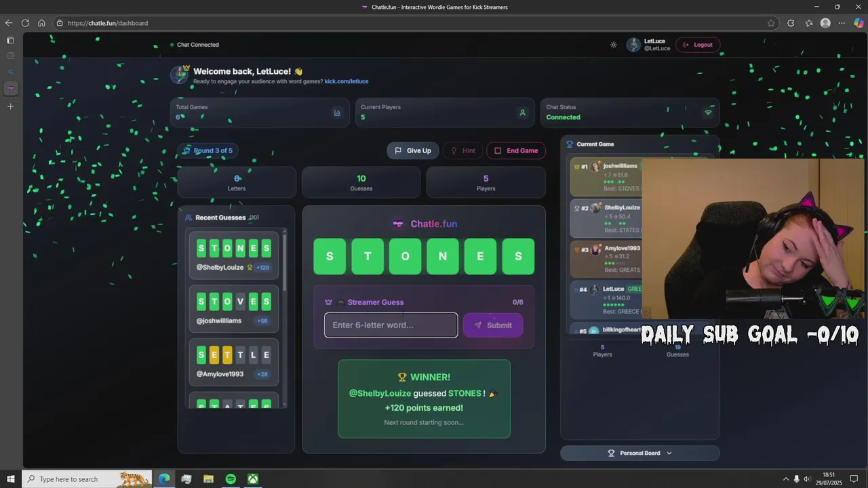Reload the chatle.fun dashboard page

click(25, 23)
